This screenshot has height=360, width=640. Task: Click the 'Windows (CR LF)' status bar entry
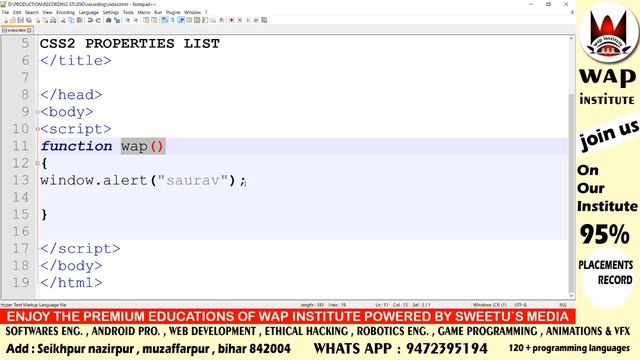(489, 305)
